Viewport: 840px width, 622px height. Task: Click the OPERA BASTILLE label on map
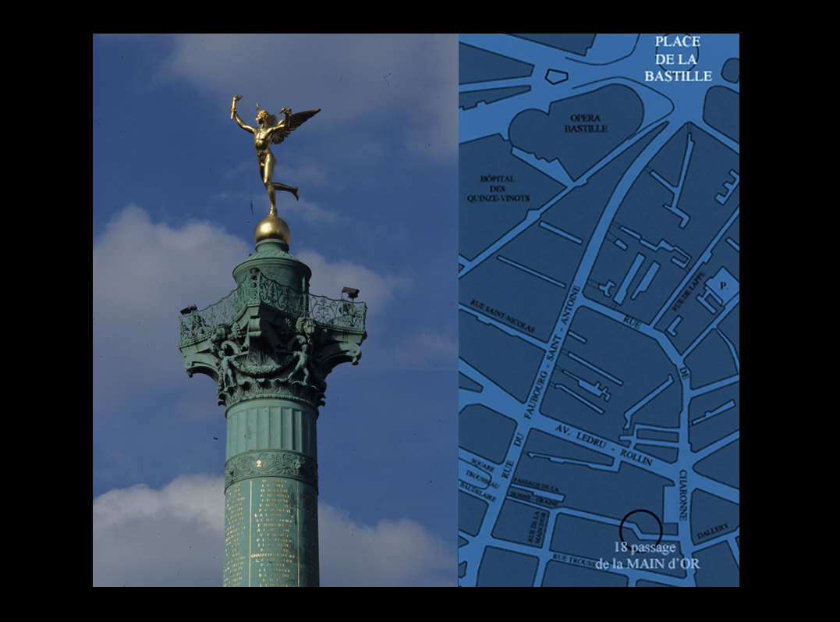(586, 123)
